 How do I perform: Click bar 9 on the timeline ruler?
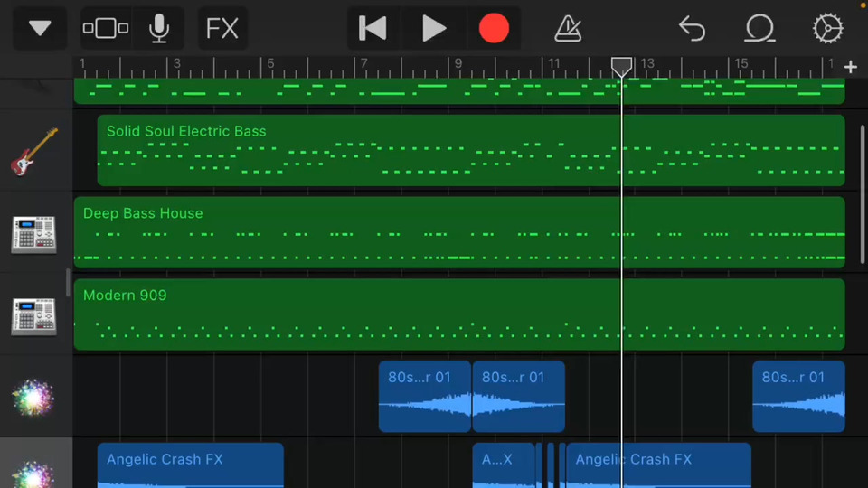458,63
